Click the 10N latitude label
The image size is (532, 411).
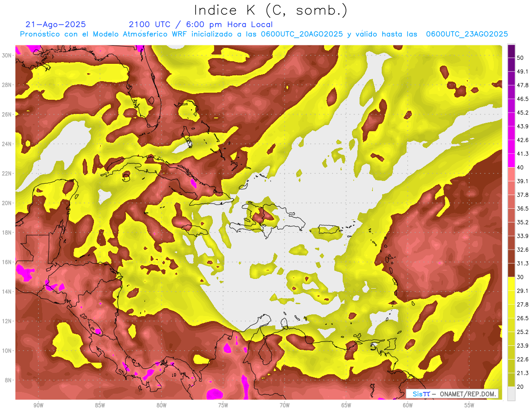pyautogui.click(x=7, y=351)
